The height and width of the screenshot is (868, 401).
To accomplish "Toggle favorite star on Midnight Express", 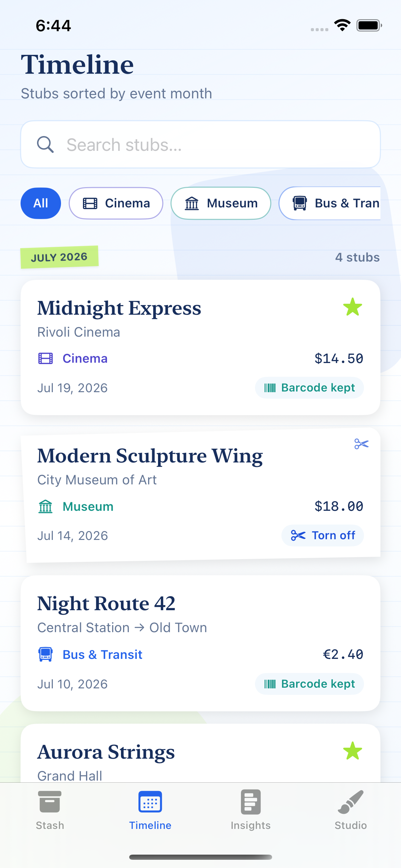I will point(353,307).
